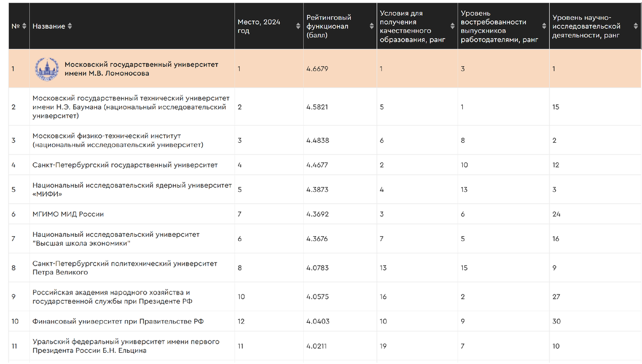This screenshot has height=364, width=642.
Task: Open Московский физико-технический институт name
Action: click(118, 140)
